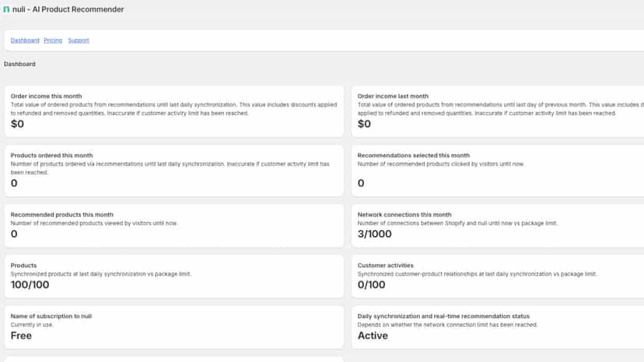Click $0 value under order income this month

pos(17,124)
